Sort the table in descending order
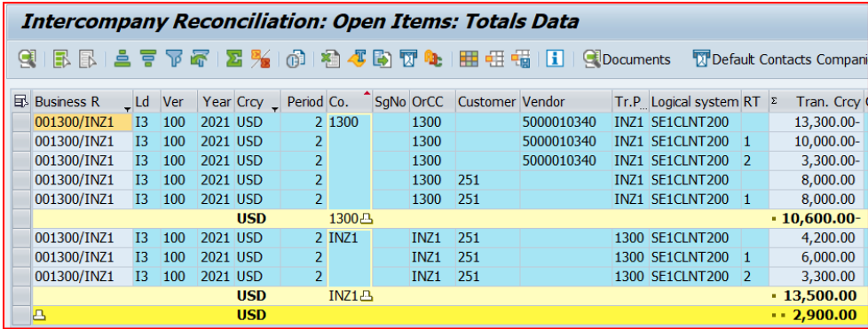Image resolution: width=868 pixels, height=329 pixels. click(x=148, y=59)
